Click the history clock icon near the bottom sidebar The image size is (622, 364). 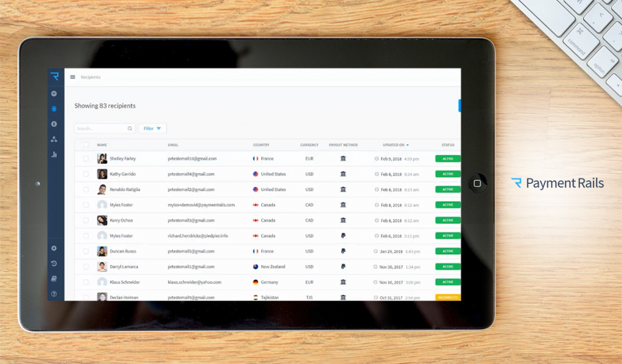point(54,263)
